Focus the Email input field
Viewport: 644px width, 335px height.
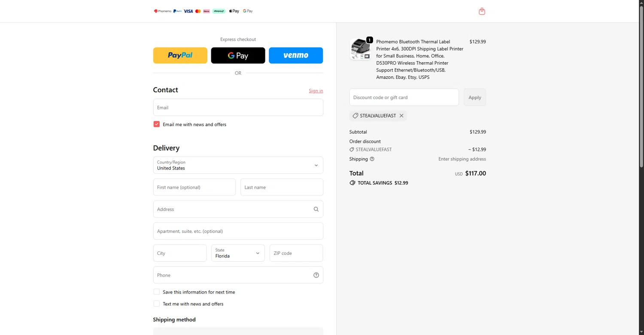point(238,107)
